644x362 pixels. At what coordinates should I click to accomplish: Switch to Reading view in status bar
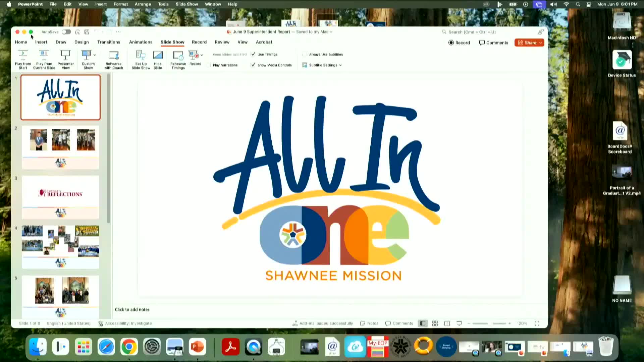447,323
